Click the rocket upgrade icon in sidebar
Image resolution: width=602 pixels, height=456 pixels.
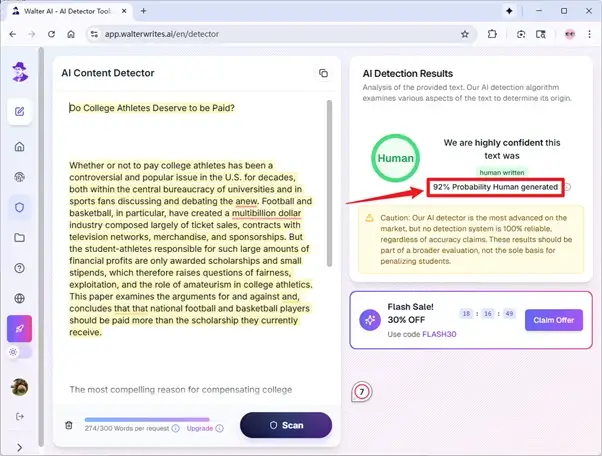(x=19, y=329)
